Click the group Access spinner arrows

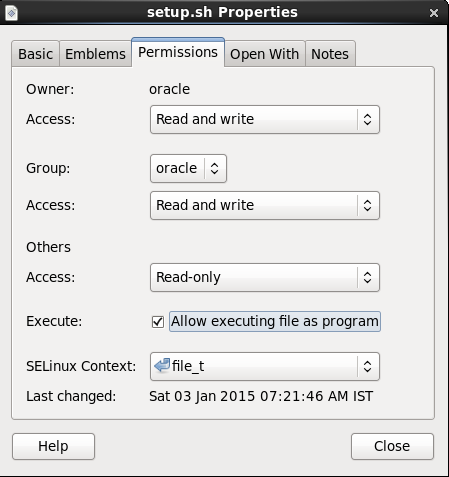point(367,205)
